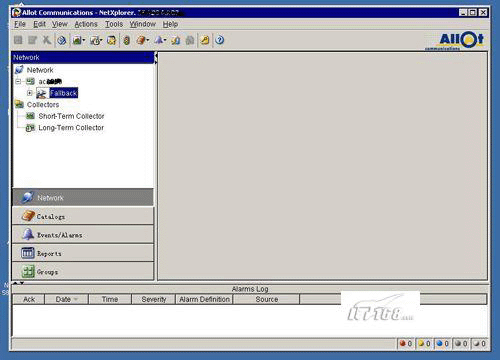Click the yellow key toolbar icon
This screenshot has width=500, height=360.
click(205, 40)
